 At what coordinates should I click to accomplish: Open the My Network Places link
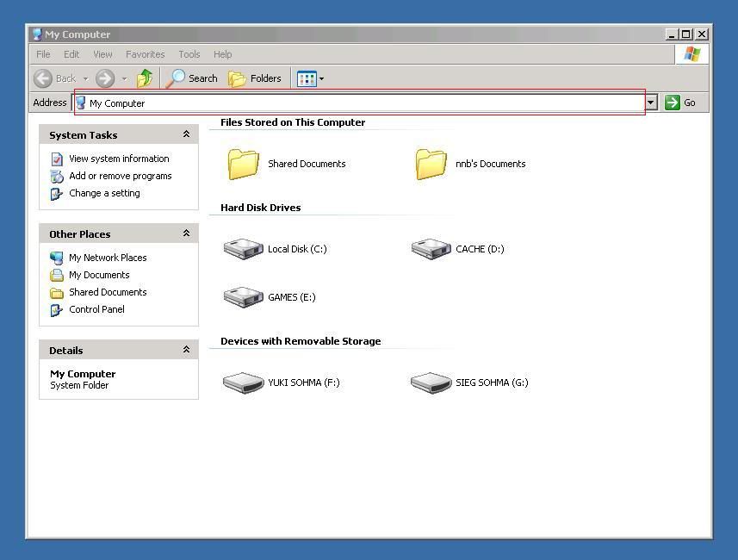[x=108, y=258]
